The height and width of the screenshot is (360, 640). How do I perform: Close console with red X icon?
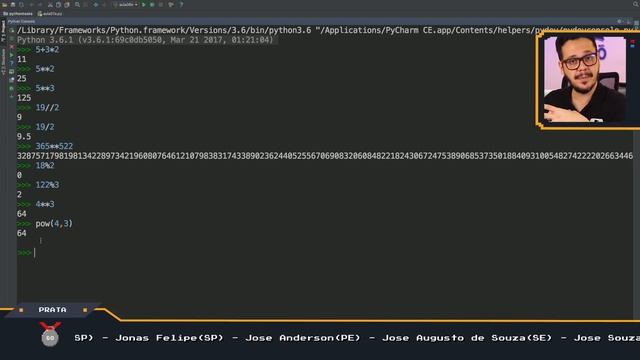(x=11, y=47)
